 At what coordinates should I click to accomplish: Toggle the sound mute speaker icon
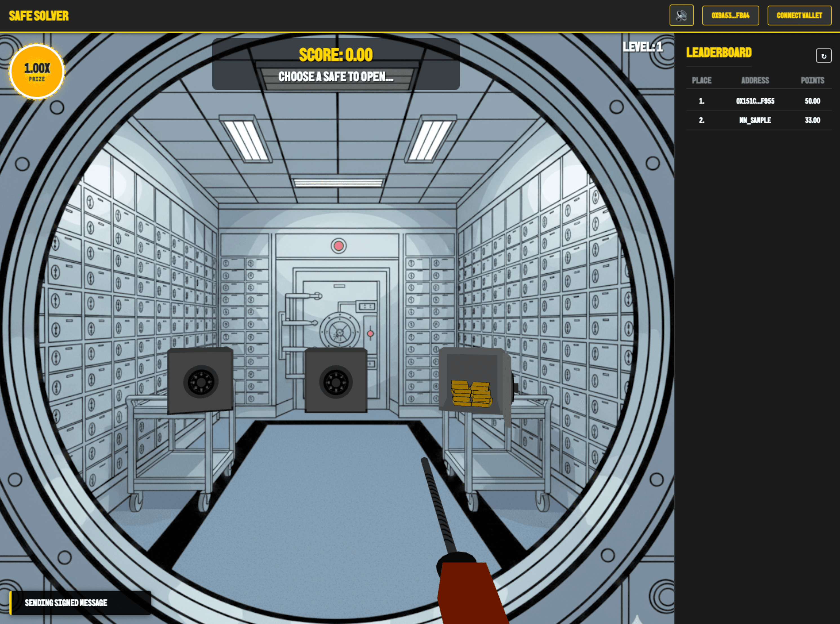pyautogui.click(x=681, y=16)
